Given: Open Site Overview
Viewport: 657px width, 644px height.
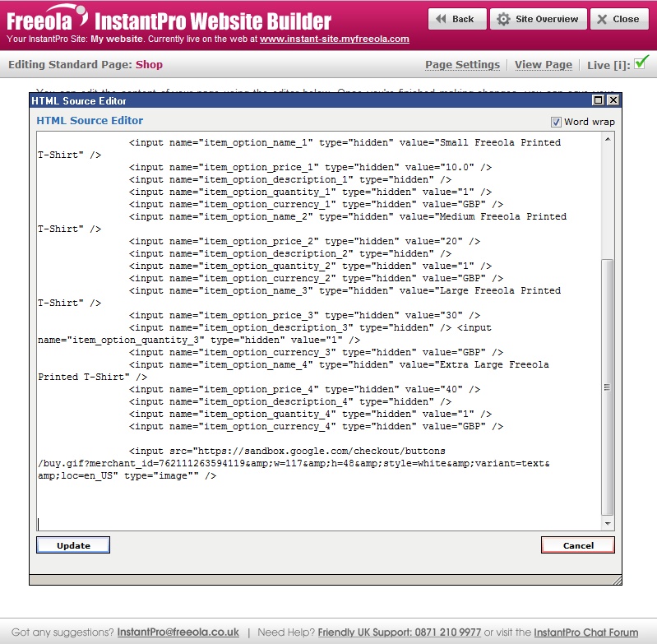Looking at the screenshot, I should (538, 19).
